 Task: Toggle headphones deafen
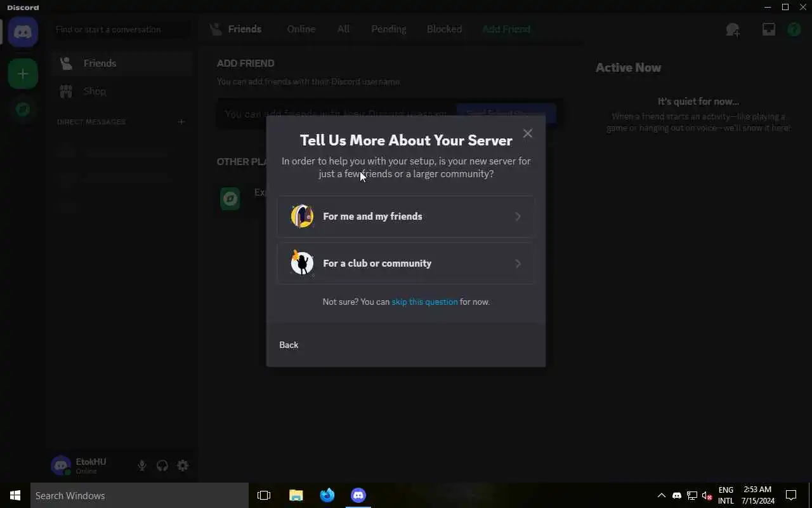162,465
